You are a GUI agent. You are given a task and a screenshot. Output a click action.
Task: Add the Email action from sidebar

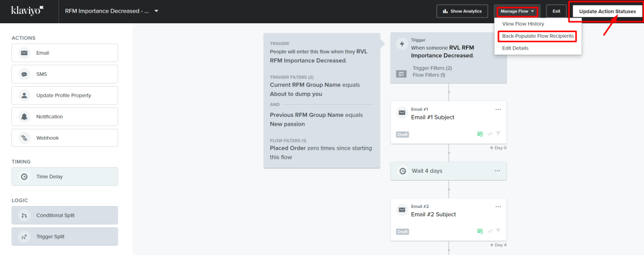click(x=64, y=53)
